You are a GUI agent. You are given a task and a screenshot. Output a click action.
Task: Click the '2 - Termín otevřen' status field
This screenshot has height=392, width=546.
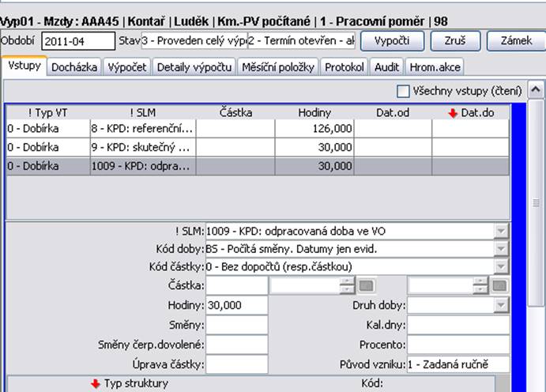coord(301,41)
